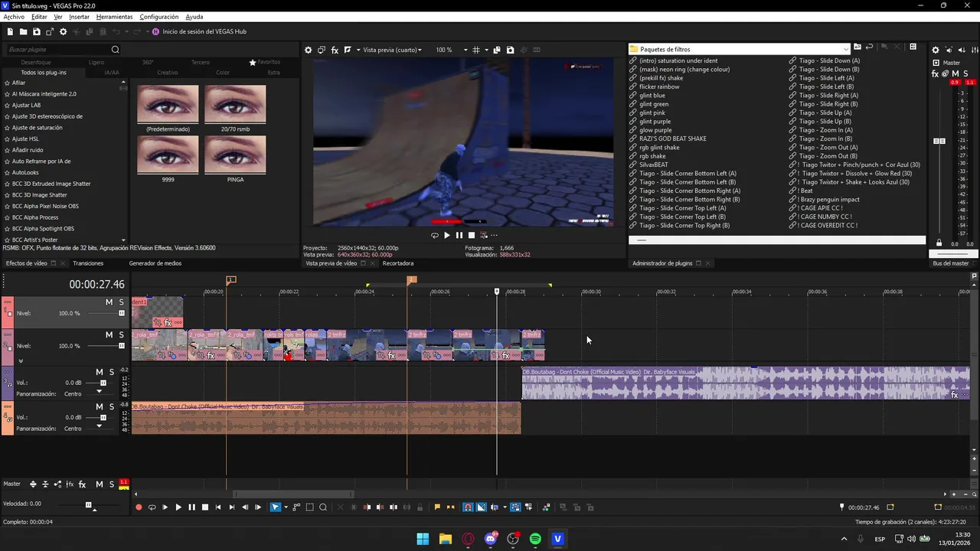Open the Herramientas menu

[x=114, y=17]
